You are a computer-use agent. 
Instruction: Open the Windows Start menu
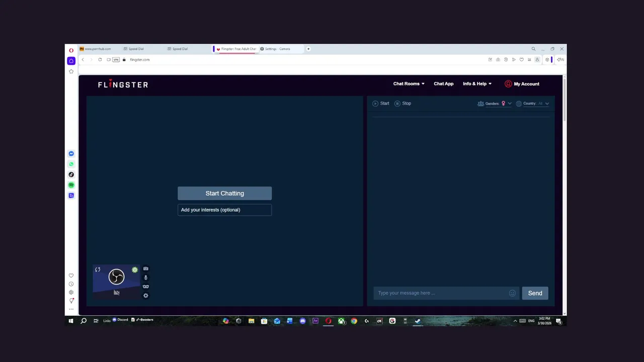coord(71,321)
